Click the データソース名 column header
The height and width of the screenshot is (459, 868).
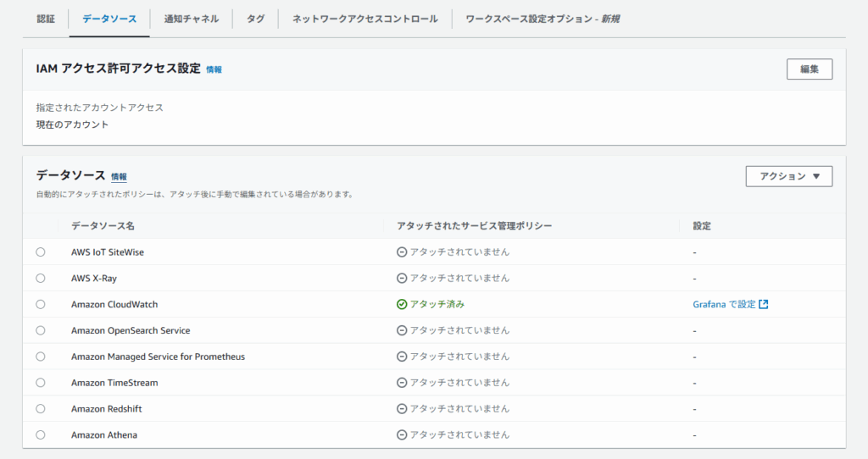point(103,225)
